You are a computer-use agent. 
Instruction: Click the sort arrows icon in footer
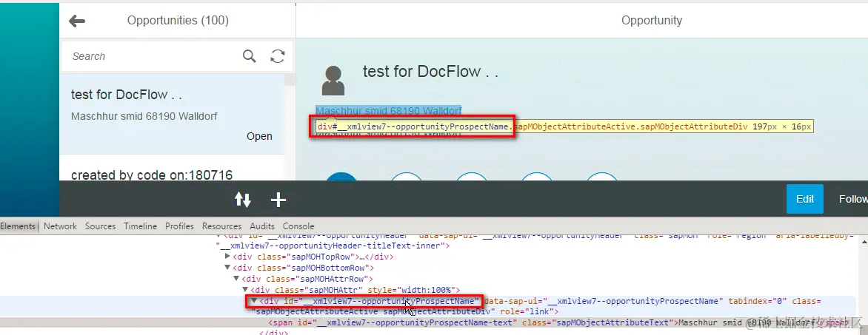point(242,200)
